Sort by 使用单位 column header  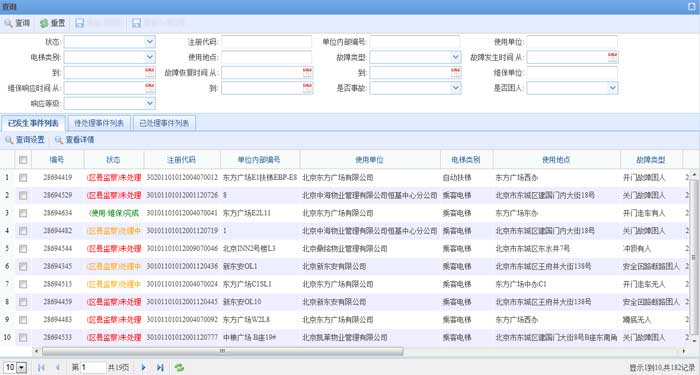click(x=370, y=160)
